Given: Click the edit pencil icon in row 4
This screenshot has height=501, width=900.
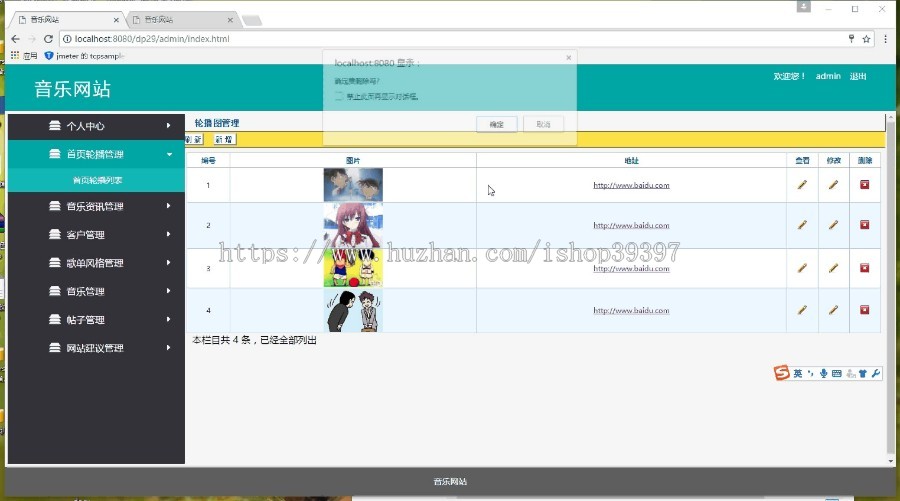Looking at the screenshot, I should click(833, 310).
